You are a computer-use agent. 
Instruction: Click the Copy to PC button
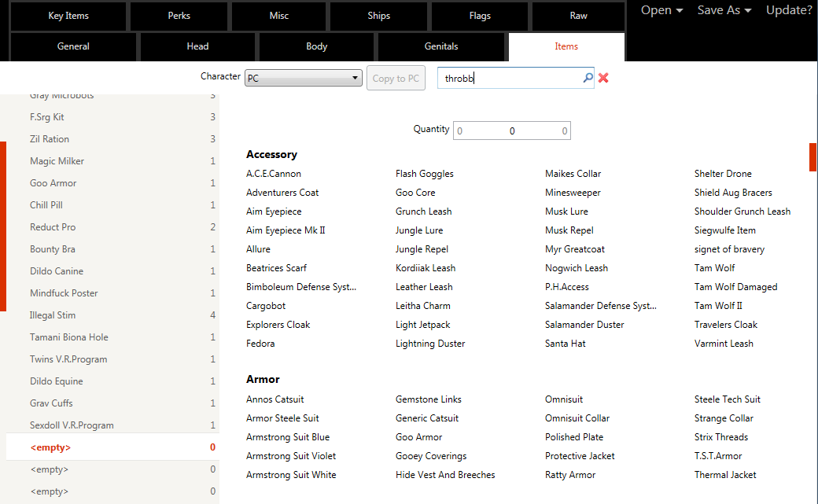pyautogui.click(x=396, y=79)
